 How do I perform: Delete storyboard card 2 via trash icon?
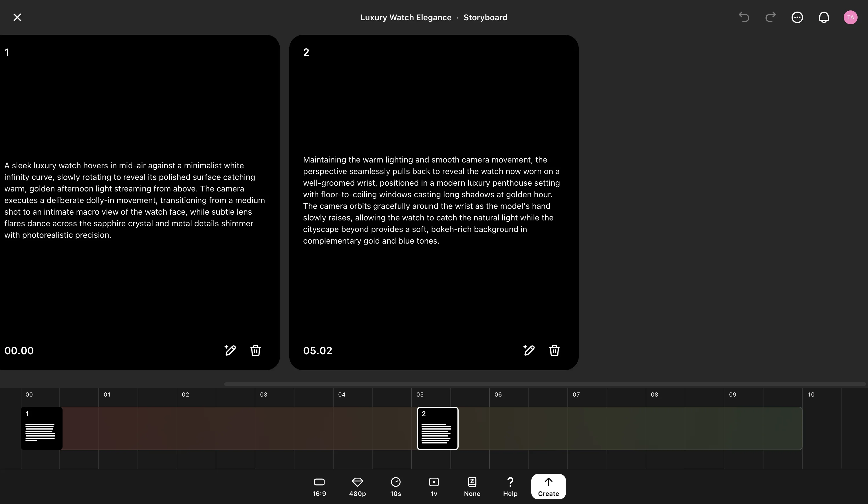click(x=554, y=350)
